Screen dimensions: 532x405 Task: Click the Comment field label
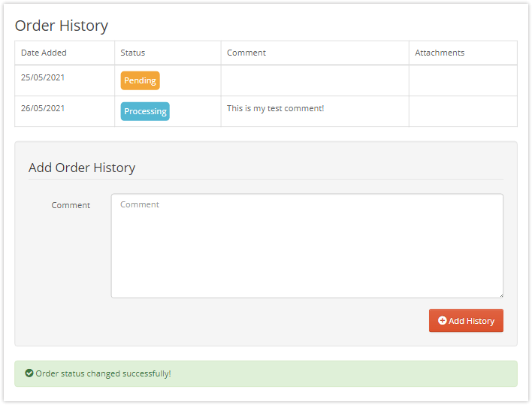(x=71, y=205)
